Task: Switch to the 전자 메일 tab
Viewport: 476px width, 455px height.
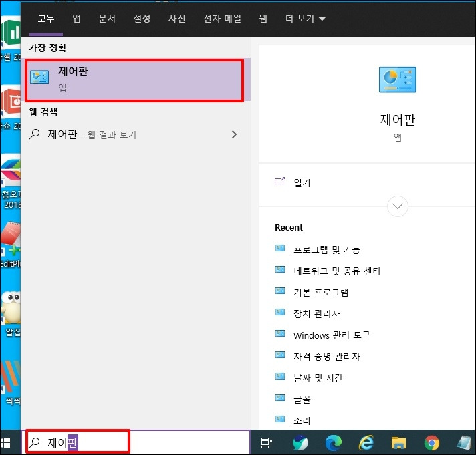Action: [x=222, y=19]
